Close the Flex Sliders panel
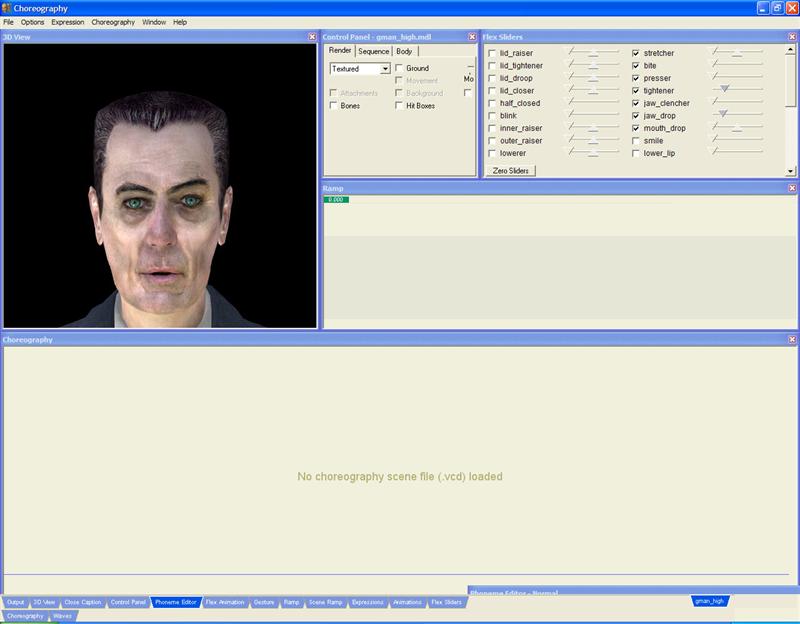The width and height of the screenshot is (800, 624). tap(791, 37)
